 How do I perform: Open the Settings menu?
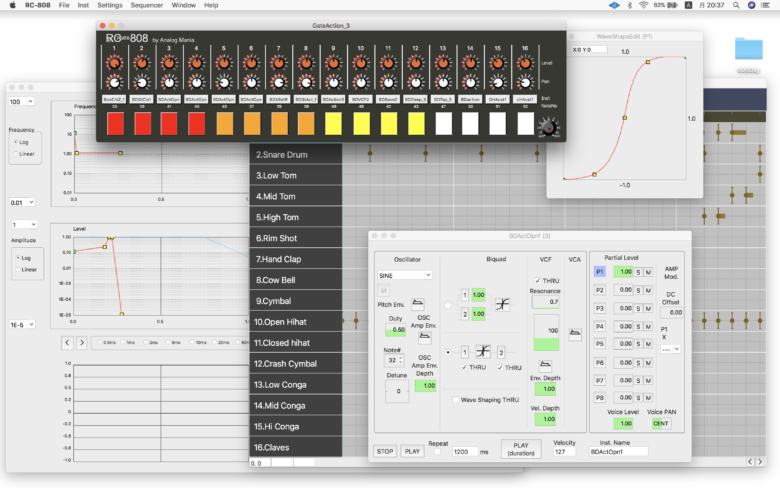[110, 5]
